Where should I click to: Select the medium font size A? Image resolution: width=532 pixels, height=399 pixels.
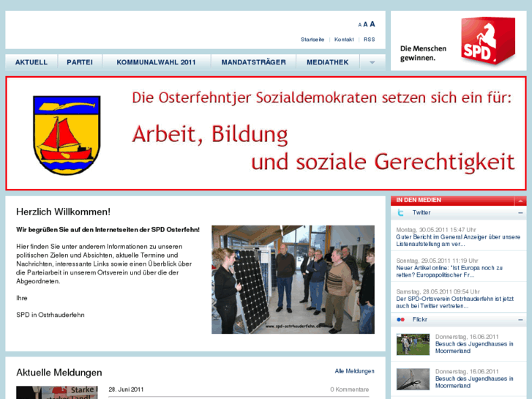click(x=365, y=24)
